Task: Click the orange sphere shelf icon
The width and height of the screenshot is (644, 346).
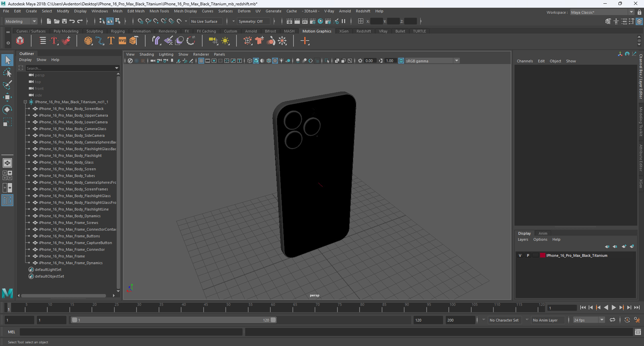Action: [88, 41]
